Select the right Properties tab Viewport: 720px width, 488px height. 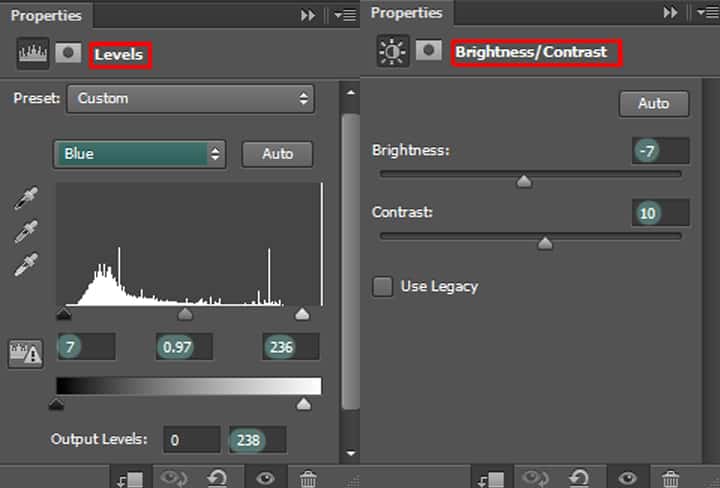(406, 13)
